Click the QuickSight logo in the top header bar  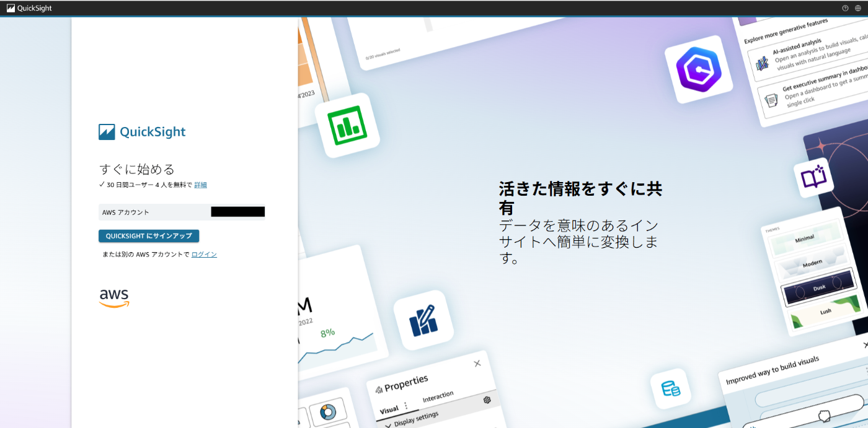[x=29, y=8]
